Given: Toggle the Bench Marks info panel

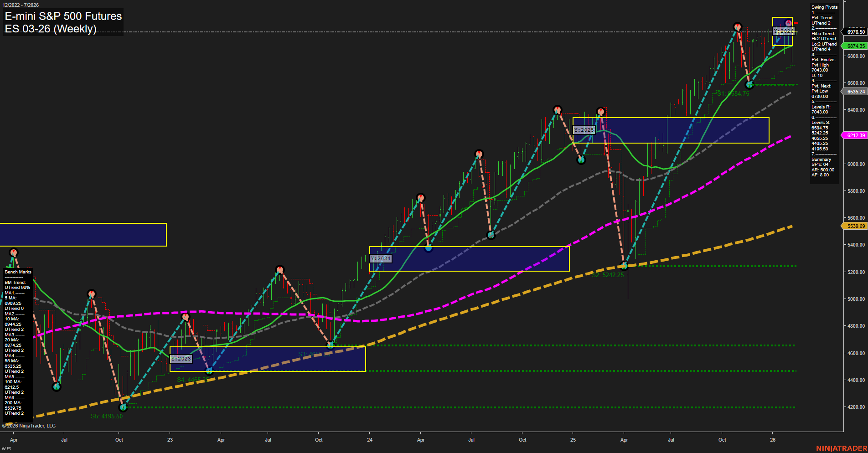Looking at the screenshot, I should tap(17, 272).
